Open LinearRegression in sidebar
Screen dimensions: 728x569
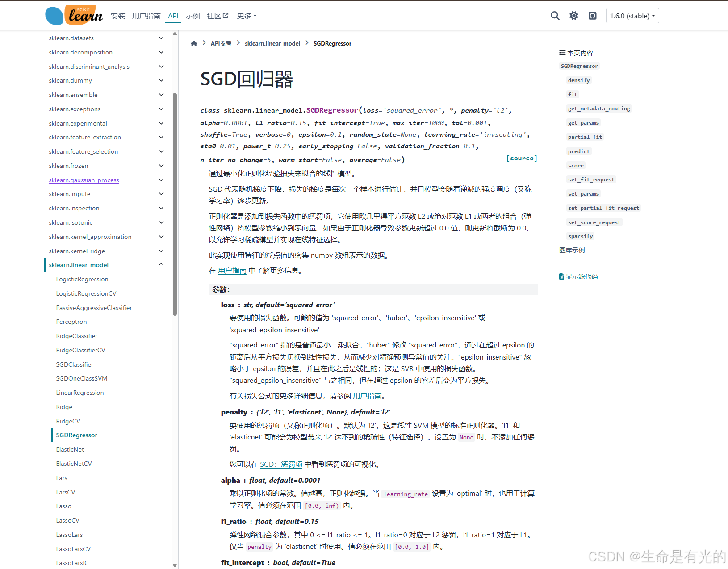pyautogui.click(x=80, y=393)
